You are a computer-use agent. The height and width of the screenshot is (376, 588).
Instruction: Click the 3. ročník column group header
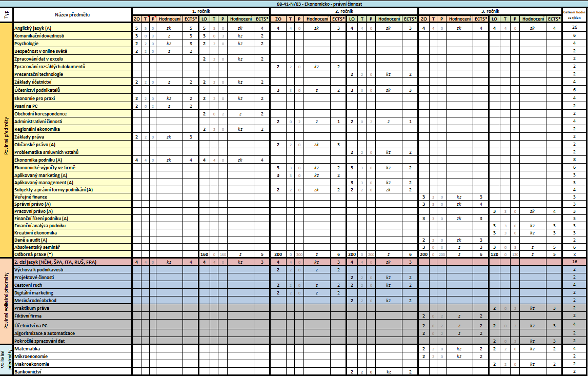(x=490, y=11)
